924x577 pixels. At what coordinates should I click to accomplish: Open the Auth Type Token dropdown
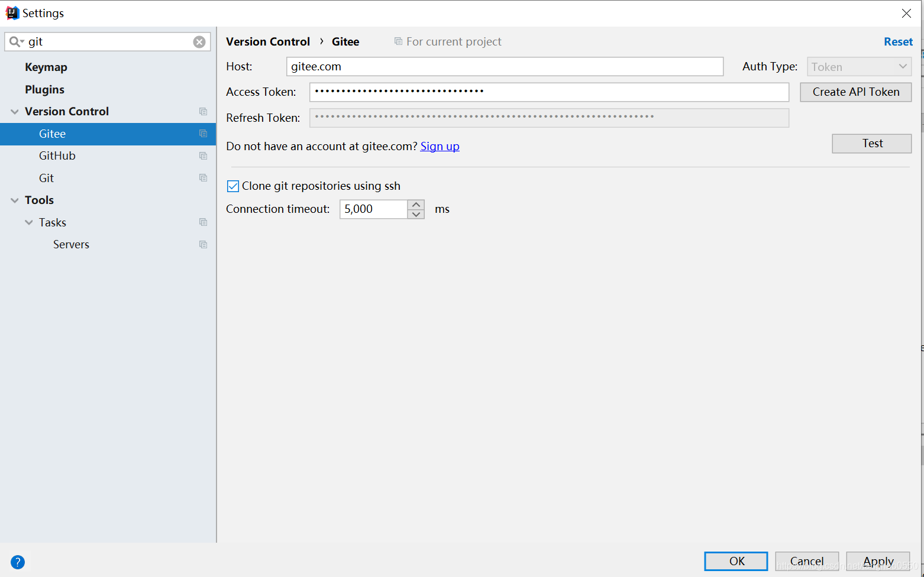[859, 67]
